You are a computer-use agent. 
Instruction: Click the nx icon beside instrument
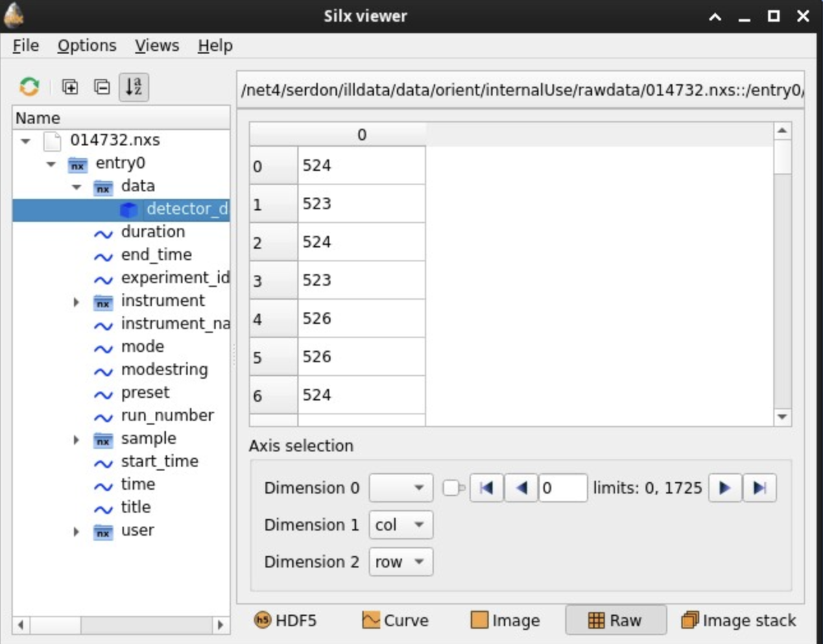[103, 302]
